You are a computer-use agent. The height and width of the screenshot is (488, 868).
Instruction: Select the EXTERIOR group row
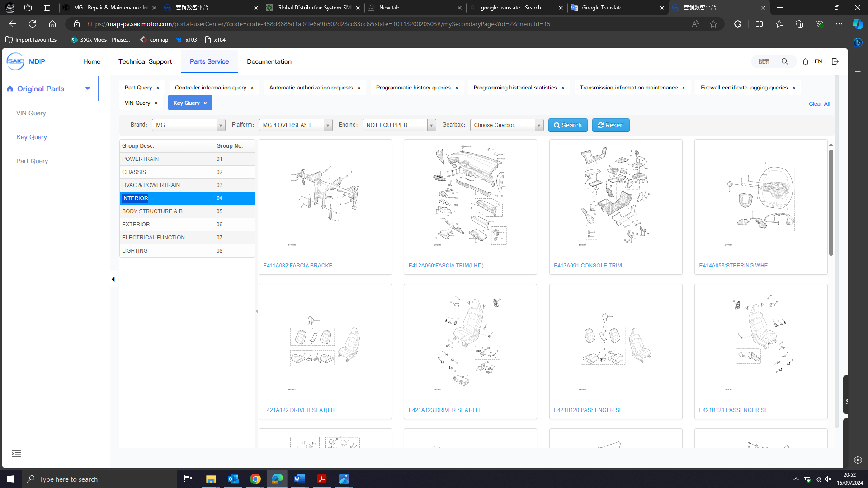[187, 225]
